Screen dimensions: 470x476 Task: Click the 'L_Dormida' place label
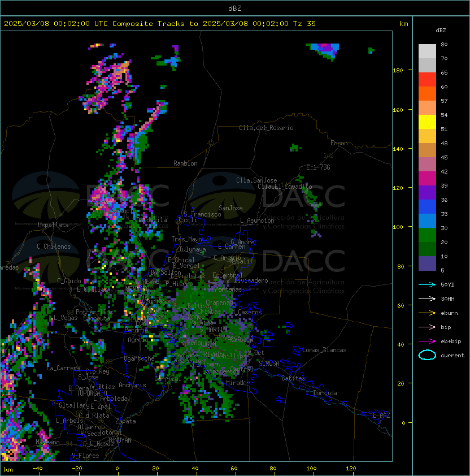point(321,393)
